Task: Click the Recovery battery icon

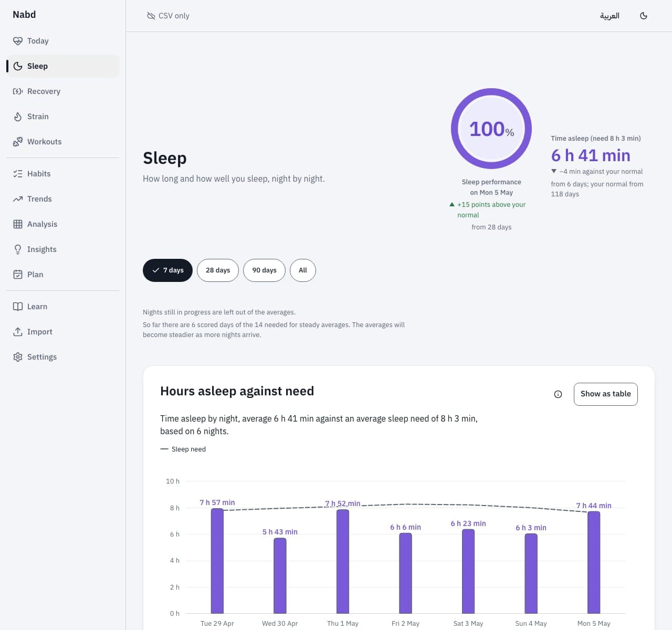Action: pyautogui.click(x=18, y=91)
